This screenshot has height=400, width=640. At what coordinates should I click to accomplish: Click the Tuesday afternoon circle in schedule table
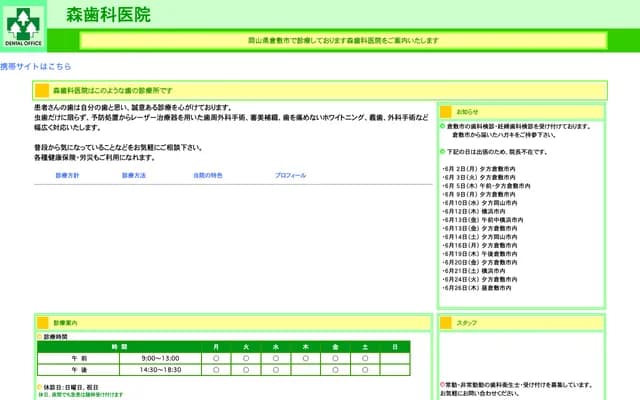coord(246,369)
